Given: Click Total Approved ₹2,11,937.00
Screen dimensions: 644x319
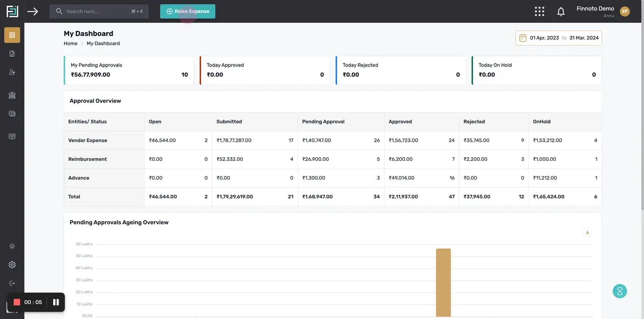Looking at the screenshot, I should tap(403, 197).
